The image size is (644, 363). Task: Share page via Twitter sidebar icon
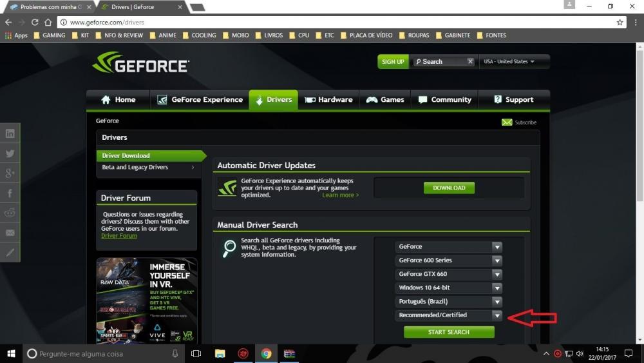tap(10, 153)
